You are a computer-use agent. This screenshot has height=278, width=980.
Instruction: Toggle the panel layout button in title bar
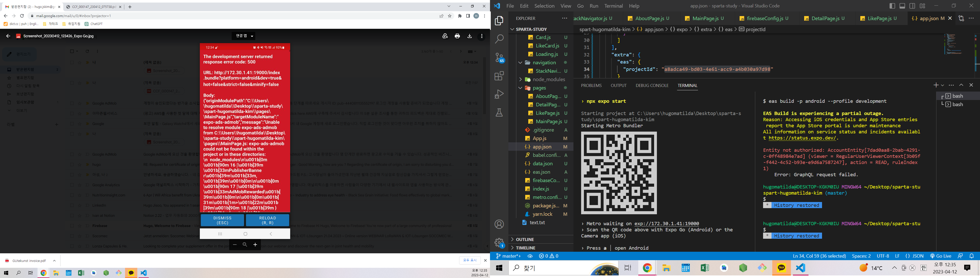click(902, 6)
